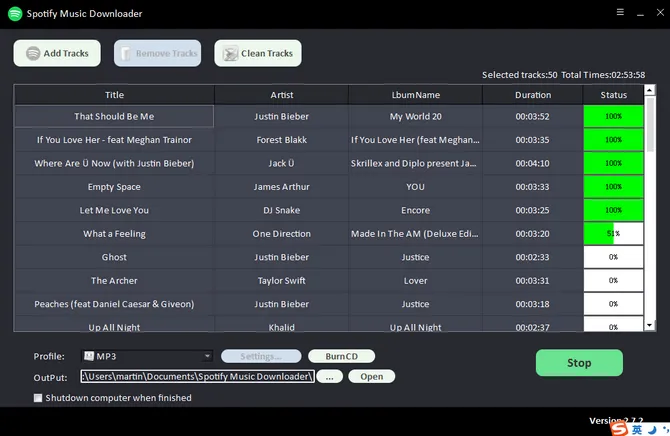
Task: Minimize the Spotify Music Downloader window
Action: 640,13
